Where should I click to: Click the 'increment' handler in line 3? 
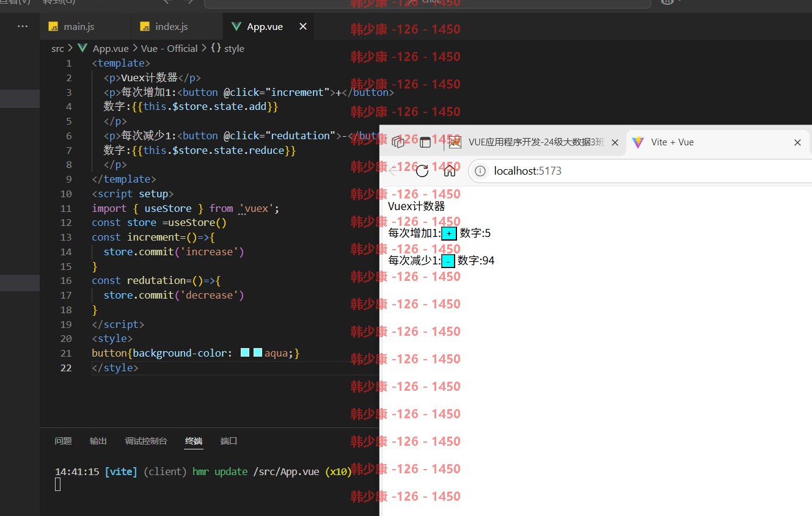[298, 92]
